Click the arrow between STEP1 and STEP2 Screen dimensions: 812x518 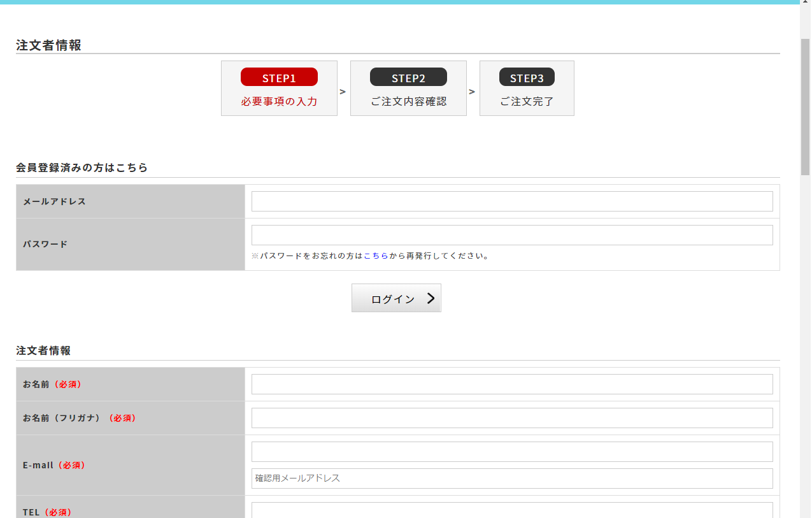pyautogui.click(x=343, y=90)
